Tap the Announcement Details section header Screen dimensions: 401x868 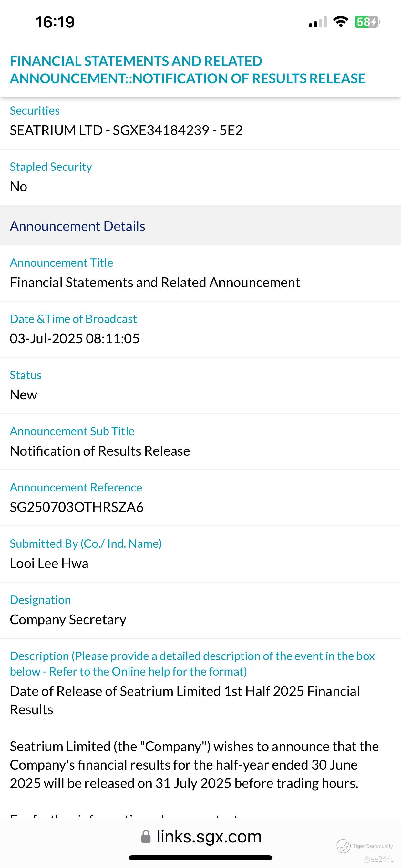77,226
